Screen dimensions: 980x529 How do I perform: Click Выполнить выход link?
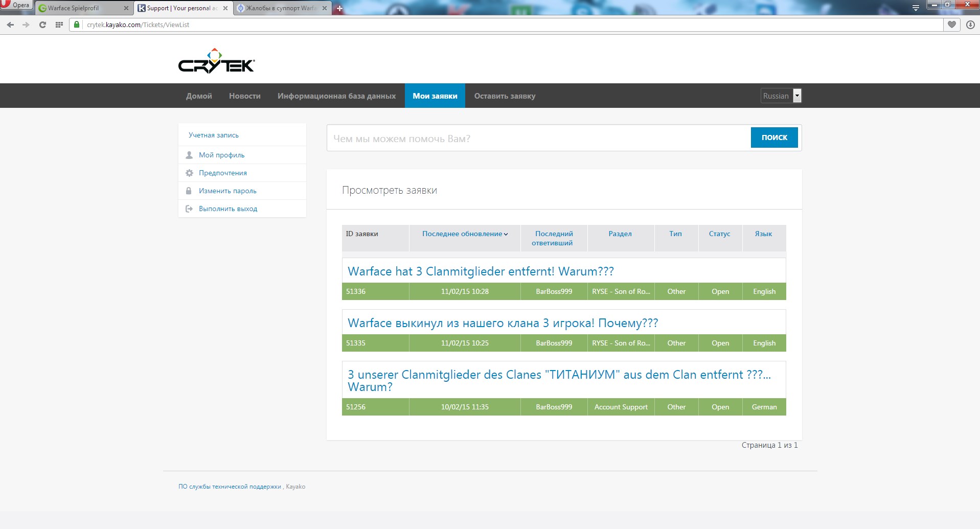228,209
